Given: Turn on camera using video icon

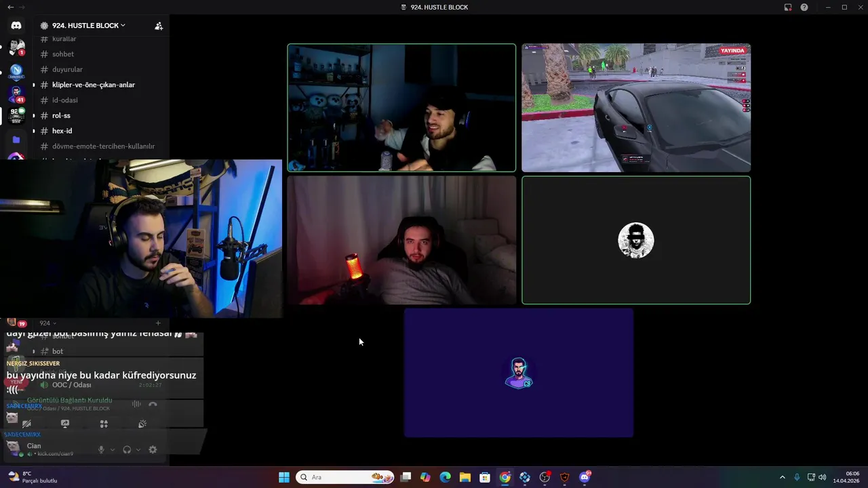Looking at the screenshot, I should click(26, 424).
